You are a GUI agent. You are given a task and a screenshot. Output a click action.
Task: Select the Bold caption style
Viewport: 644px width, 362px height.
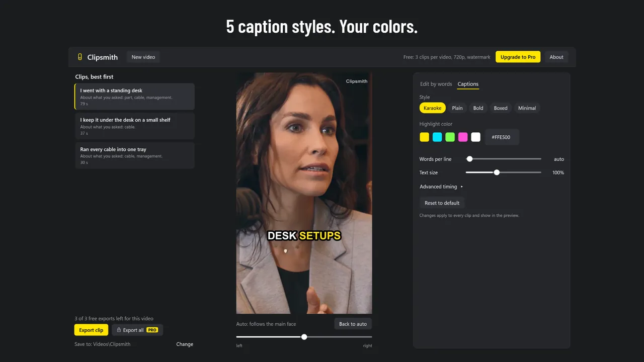(478, 108)
